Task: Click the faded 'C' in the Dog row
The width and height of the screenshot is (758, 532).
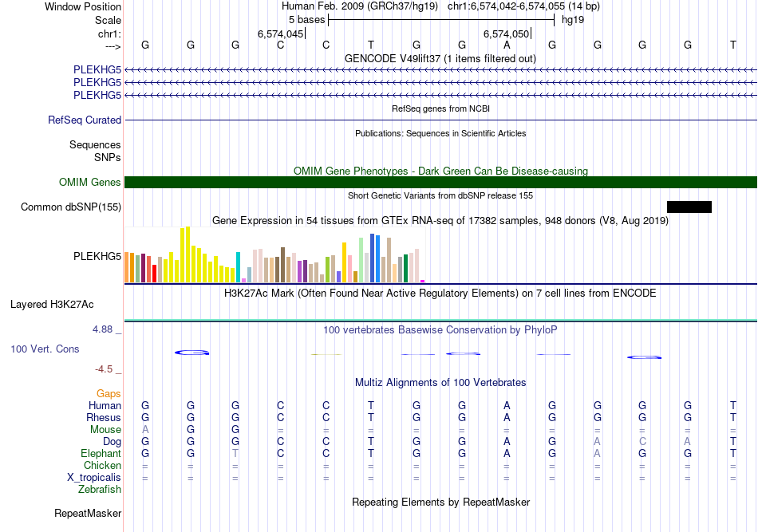Action: coord(642,442)
